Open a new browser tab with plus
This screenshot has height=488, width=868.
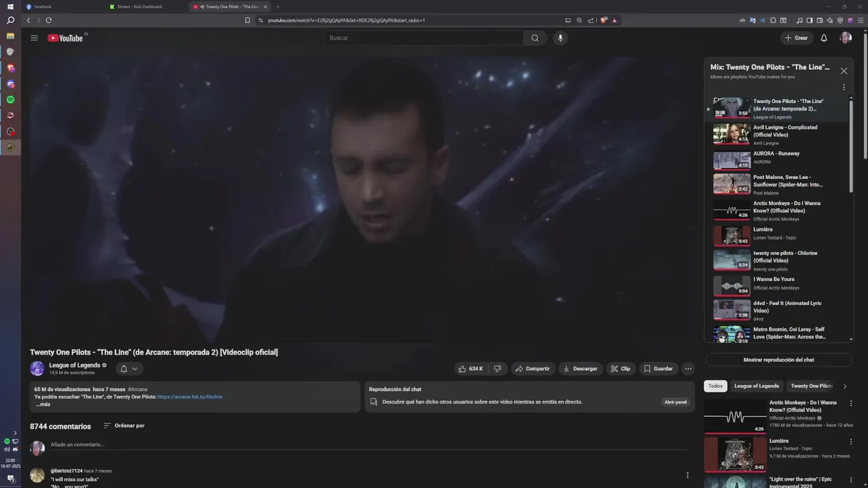tap(277, 7)
